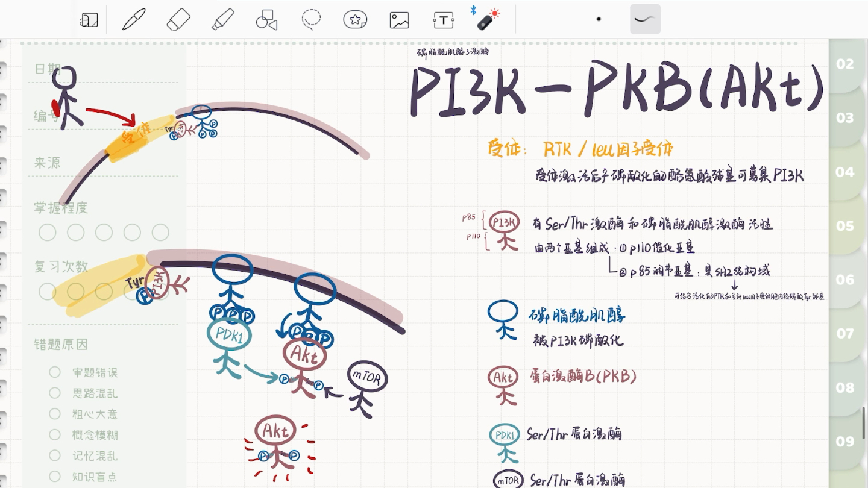Open the Stickers elements tool
This screenshot has width=868, height=488.
point(355,20)
